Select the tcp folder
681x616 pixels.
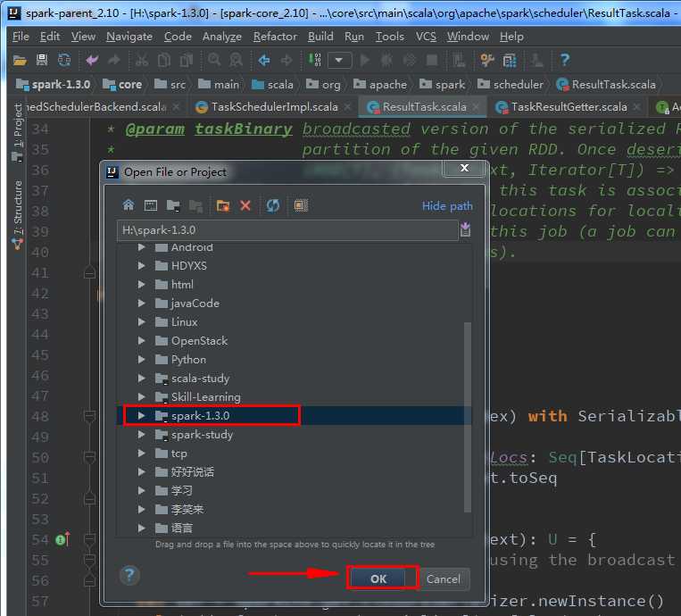click(179, 454)
